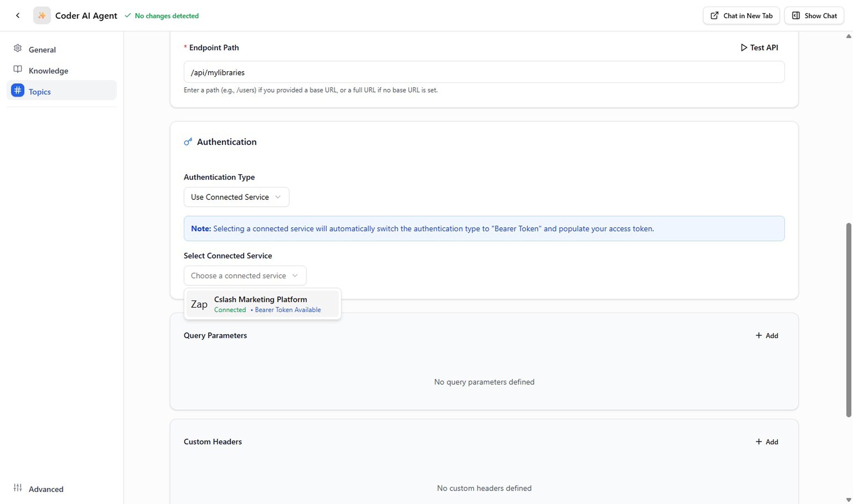The width and height of the screenshot is (853, 504).
Task: Click the Topics hashtag icon
Action: click(x=18, y=91)
